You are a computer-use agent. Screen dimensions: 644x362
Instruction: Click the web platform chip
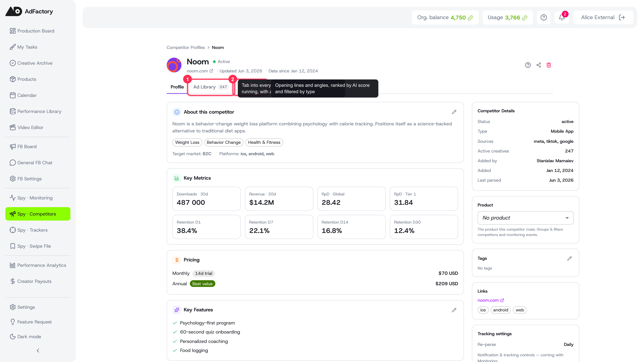[520, 310]
